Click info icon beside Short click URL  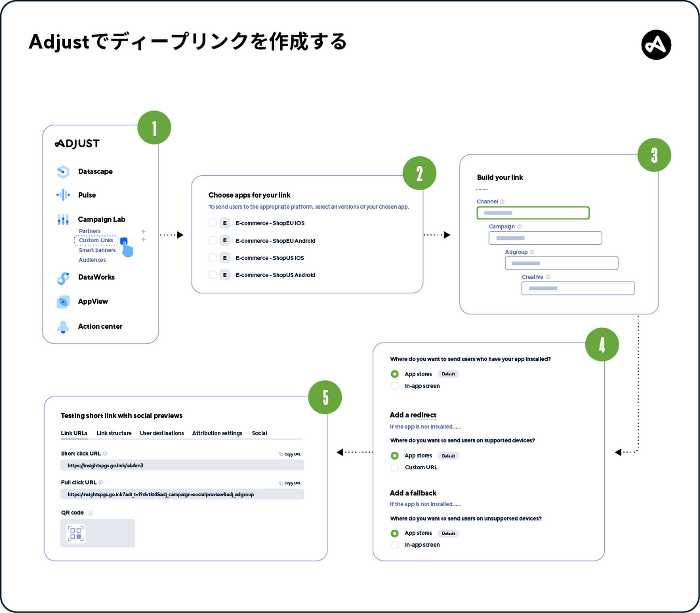pos(105,453)
